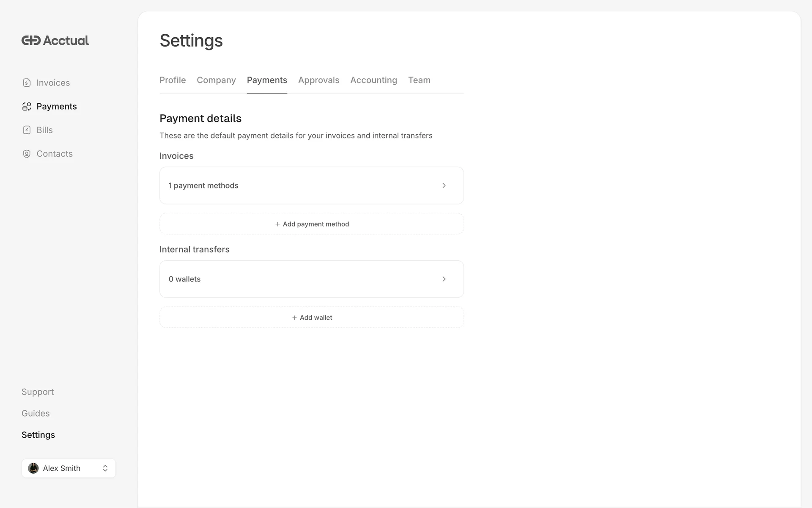Switch to the Company tab
The height and width of the screenshot is (508, 812).
coord(216,80)
